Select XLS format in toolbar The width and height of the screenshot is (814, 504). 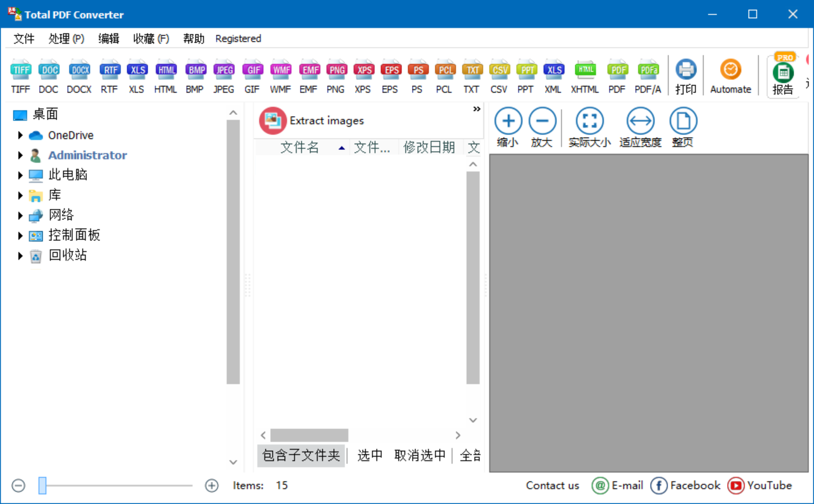[137, 76]
